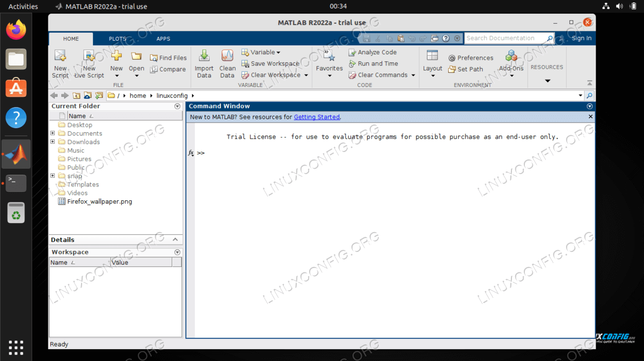The width and height of the screenshot is (644, 361).
Task: Switch to the HOME tab
Action: coord(71,39)
